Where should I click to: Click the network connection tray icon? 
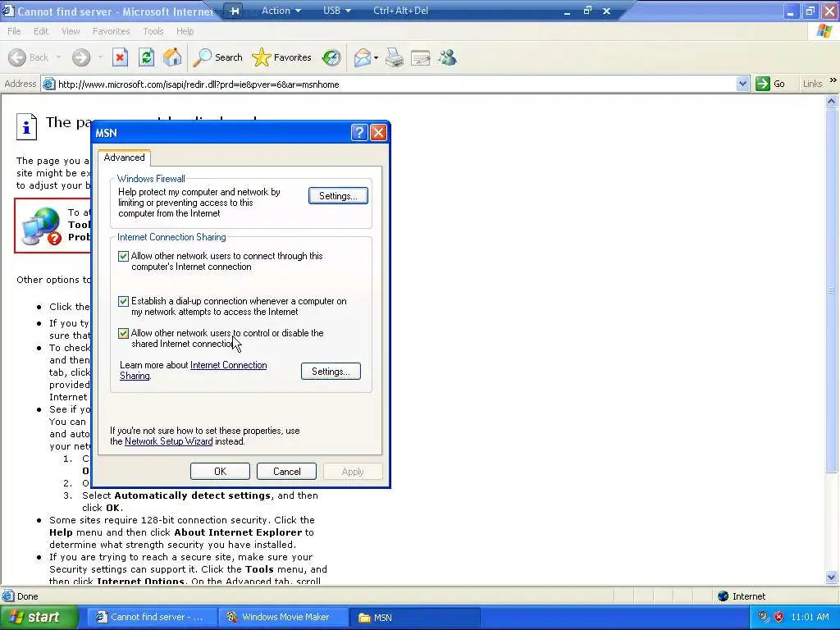763,617
